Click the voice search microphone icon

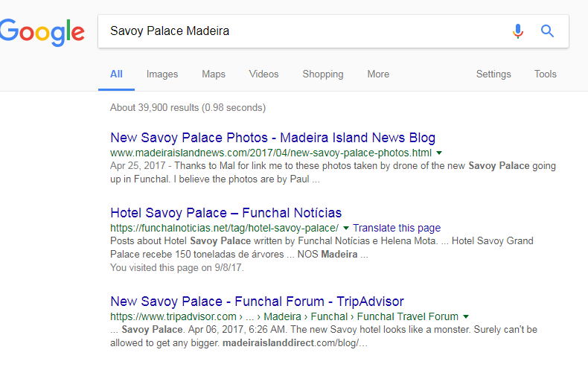click(518, 31)
